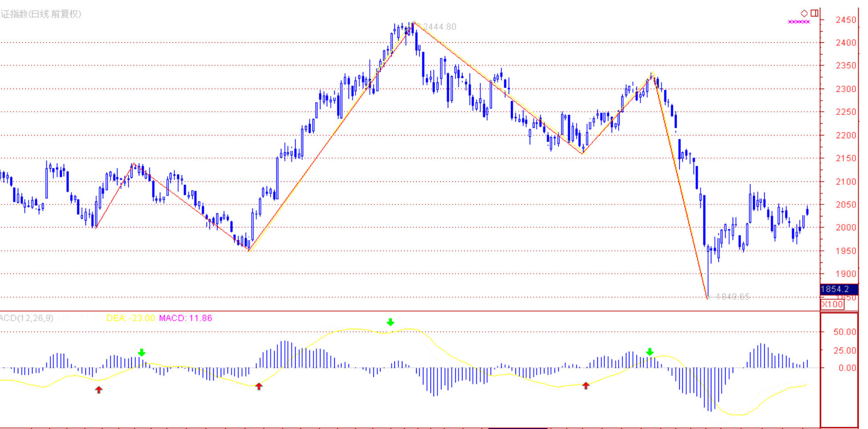Click the rightmost green down arrow in MACD panel
Screen dimensions: 868x429
click(x=650, y=352)
